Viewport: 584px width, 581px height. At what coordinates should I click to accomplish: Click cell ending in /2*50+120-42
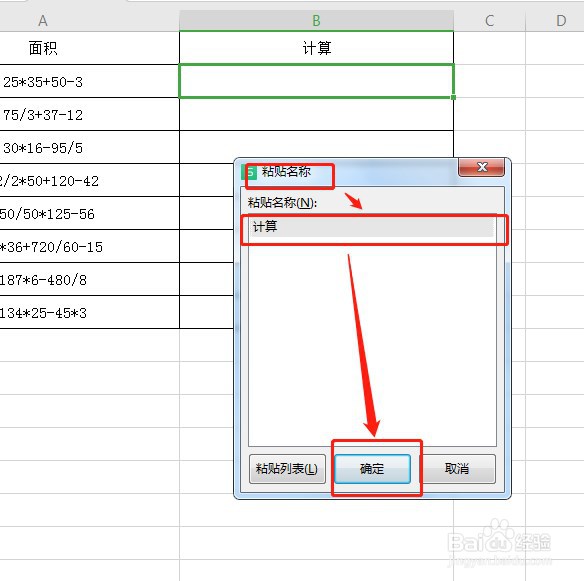89,181
